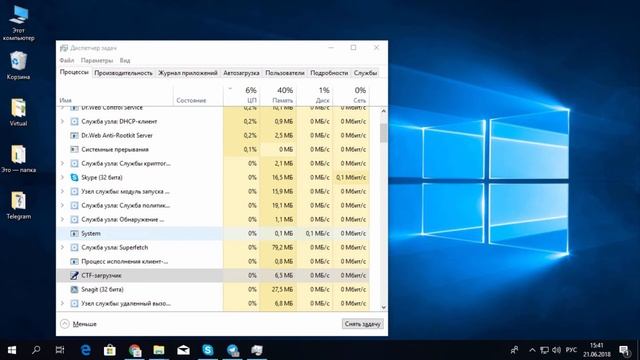Launch Chrome from the taskbar
640x360 pixels.
pos(134,350)
